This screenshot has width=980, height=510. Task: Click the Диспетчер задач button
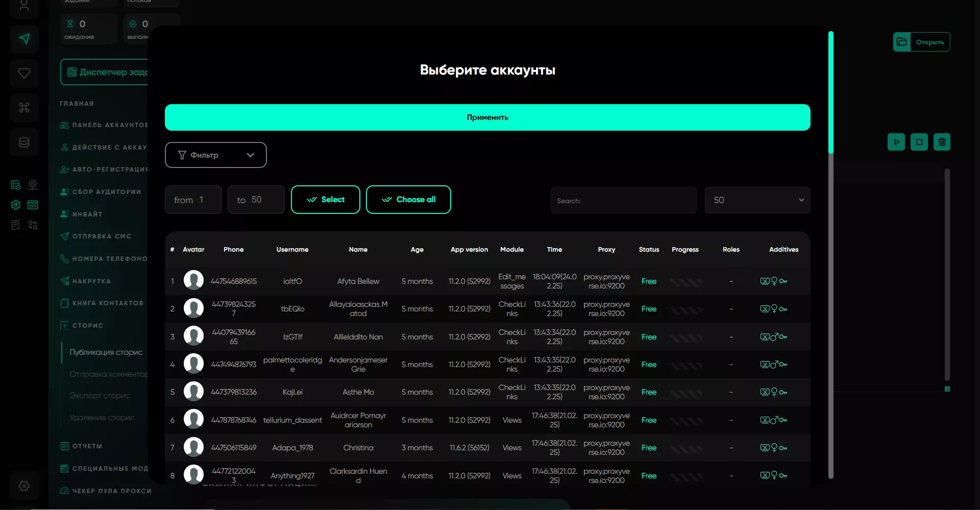click(104, 72)
